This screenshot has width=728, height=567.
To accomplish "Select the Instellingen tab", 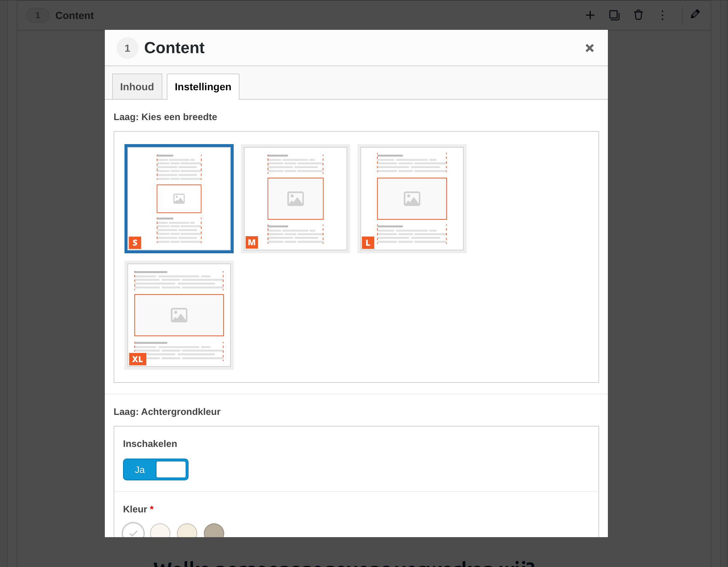I will (203, 87).
